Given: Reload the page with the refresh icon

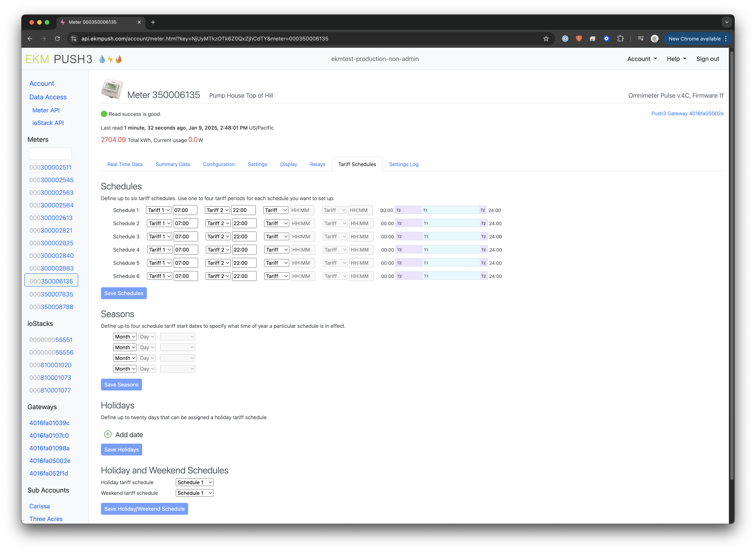Looking at the screenshot, I should (58, 39).
